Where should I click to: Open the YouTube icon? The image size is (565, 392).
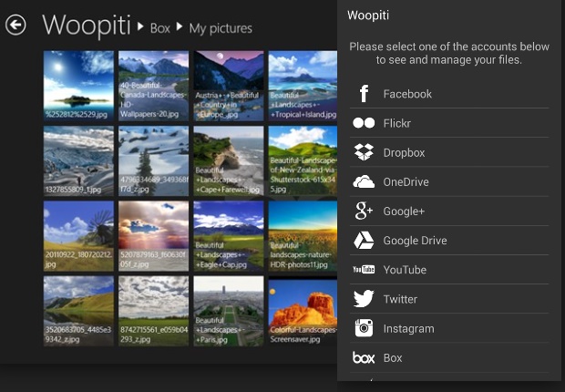[x=364, y=270]
